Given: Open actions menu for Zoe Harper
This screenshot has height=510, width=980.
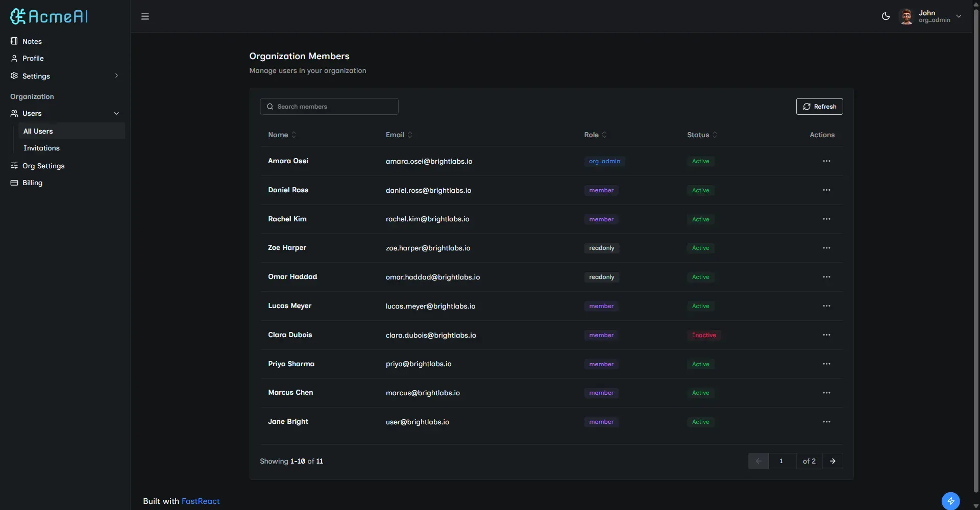Looking at the screenshot, I should coord(826,248).
